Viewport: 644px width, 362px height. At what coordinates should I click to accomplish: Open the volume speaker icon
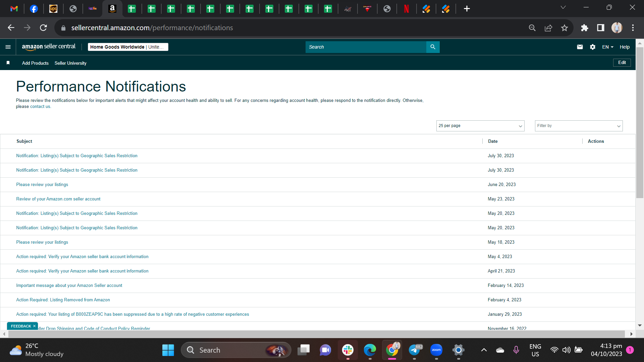[x=566, y=350]
